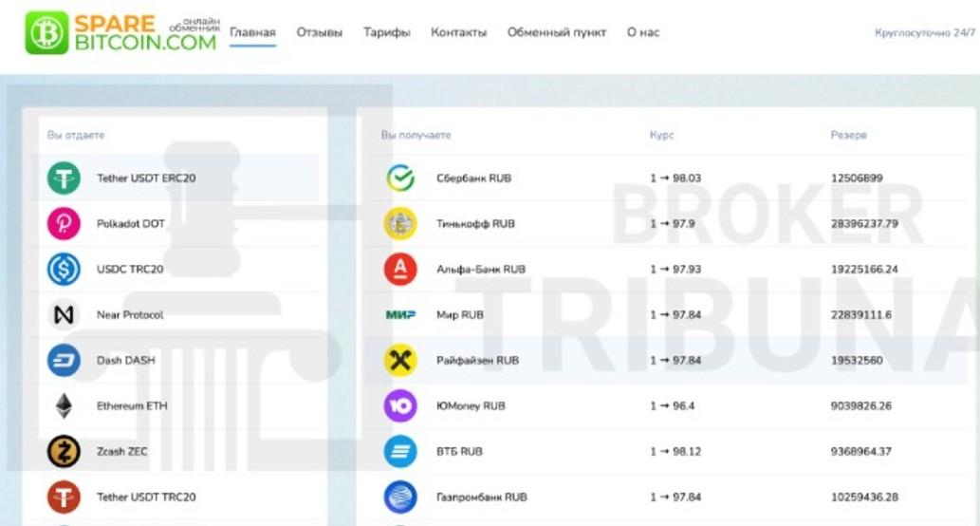Image resolution: width=980 pixels, height=526 pixels.
Task: Choose the Тинькофф yellow crest icon
Action: coord(400,223)
